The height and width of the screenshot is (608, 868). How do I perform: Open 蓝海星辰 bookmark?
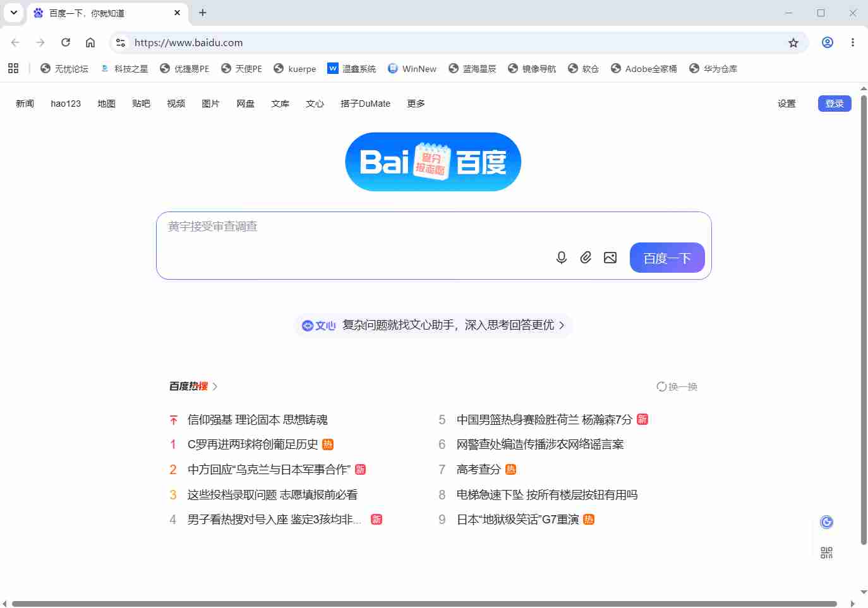click(x=473, y=68)
